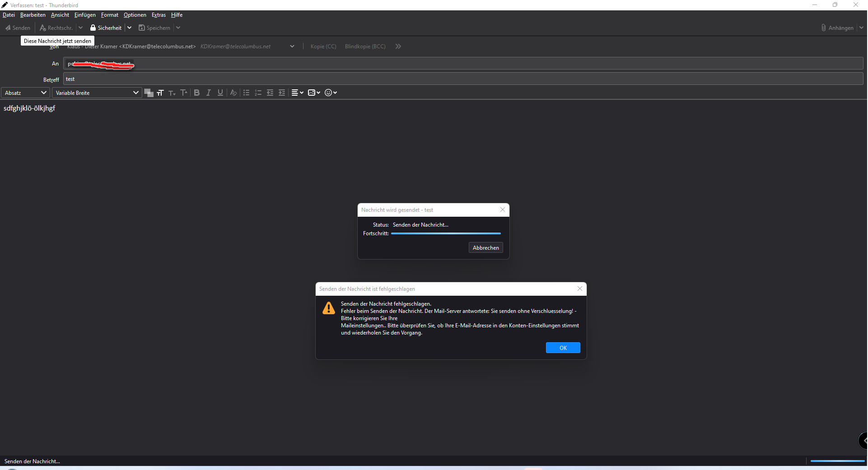868x470 pixels.
Task: Expand the spell check language dropdown arrow
Action: 80,28
